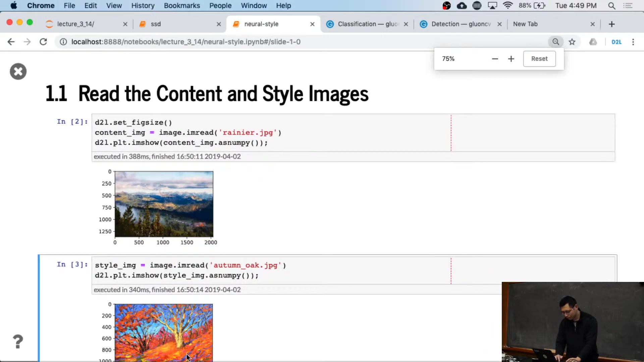Viewport: 644px width, 362px height.
Task: Click the 'executed in 388ms' timing text
Action: pos(167,157)
